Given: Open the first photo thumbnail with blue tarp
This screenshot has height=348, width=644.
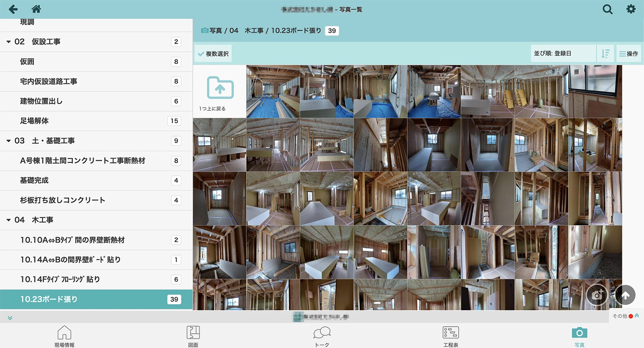Looking at the screenshot, I should (273, 92).
